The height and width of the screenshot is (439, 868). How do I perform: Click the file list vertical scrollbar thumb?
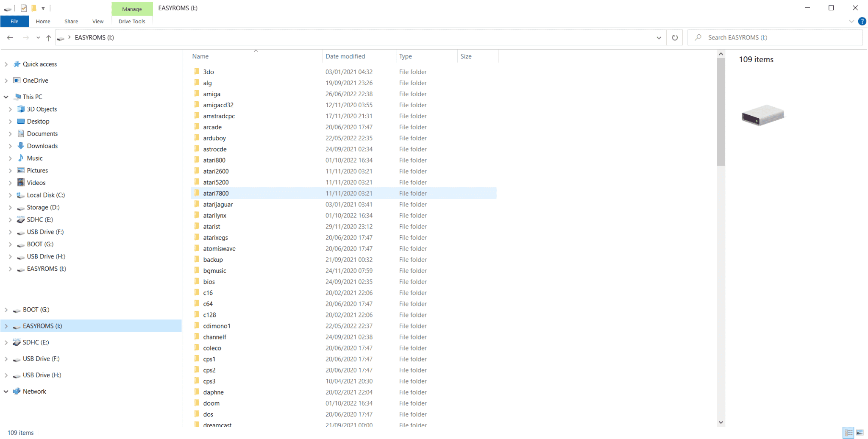[x=721, y=112]
